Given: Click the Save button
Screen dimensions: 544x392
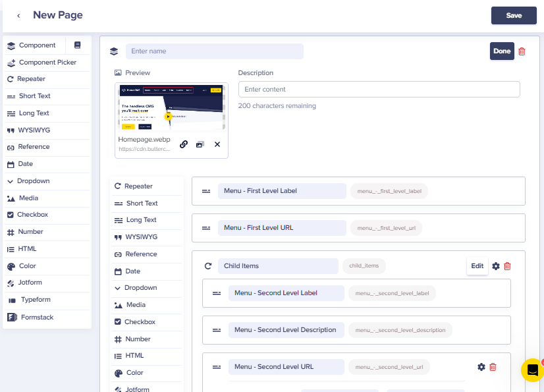Looking at the screenshot, I should point(514,16).
